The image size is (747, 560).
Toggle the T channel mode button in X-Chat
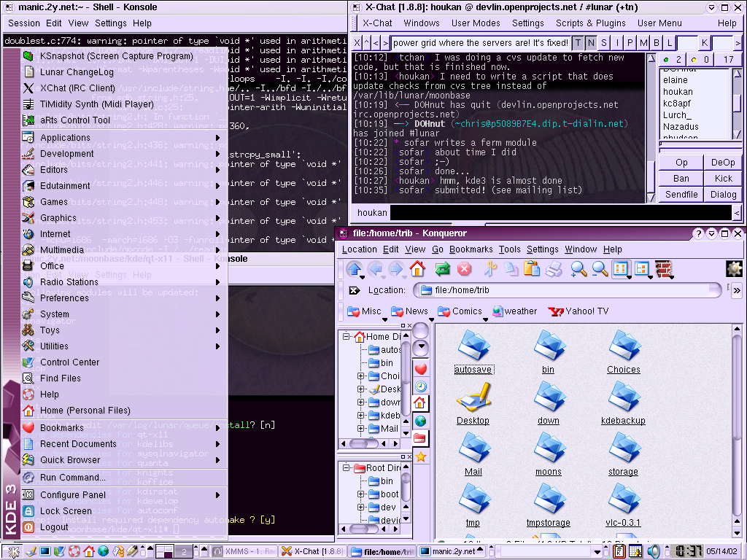(x=578, y=43)
